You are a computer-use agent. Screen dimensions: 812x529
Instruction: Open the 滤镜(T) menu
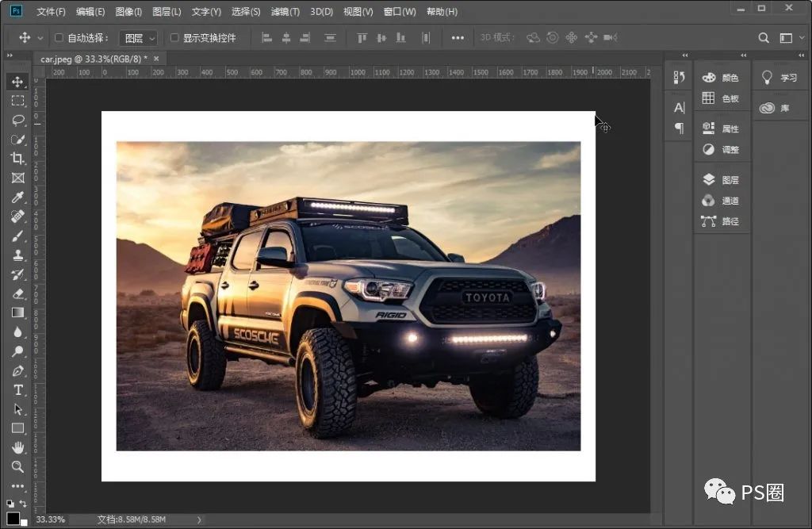coord(285,11)
